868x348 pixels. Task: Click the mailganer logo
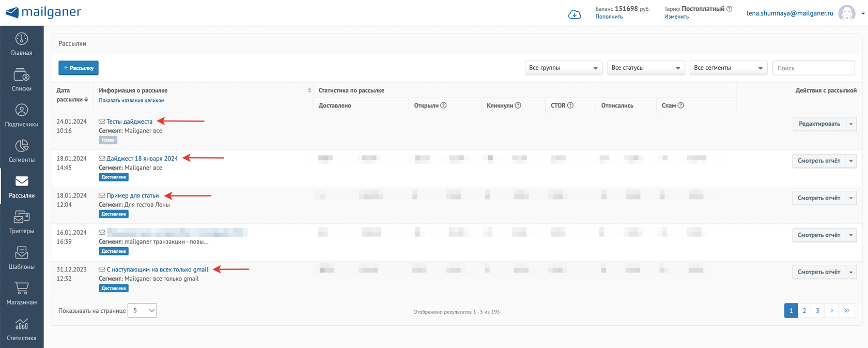pyautogui.click(x=43, y=12)
